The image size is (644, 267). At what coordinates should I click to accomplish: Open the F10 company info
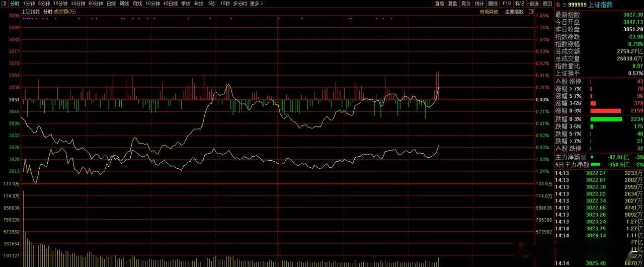pos(506,4)
